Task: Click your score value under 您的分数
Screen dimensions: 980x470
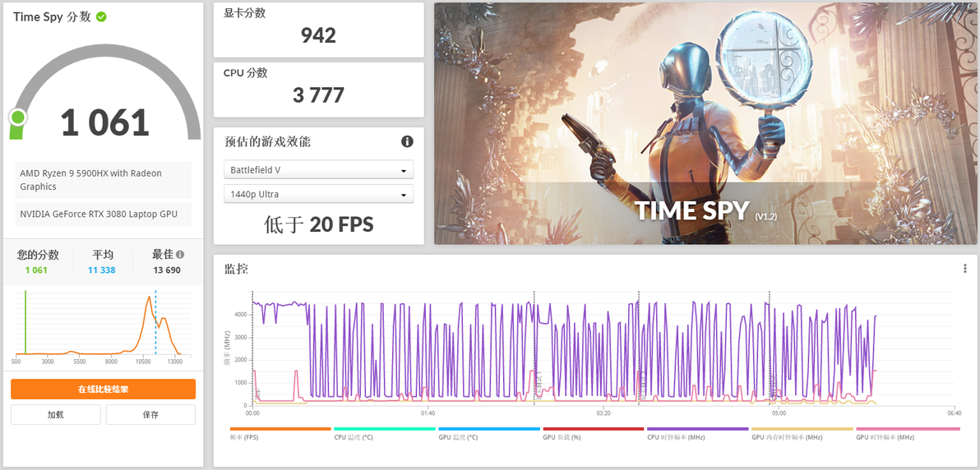Action: (x=36, y=270)
